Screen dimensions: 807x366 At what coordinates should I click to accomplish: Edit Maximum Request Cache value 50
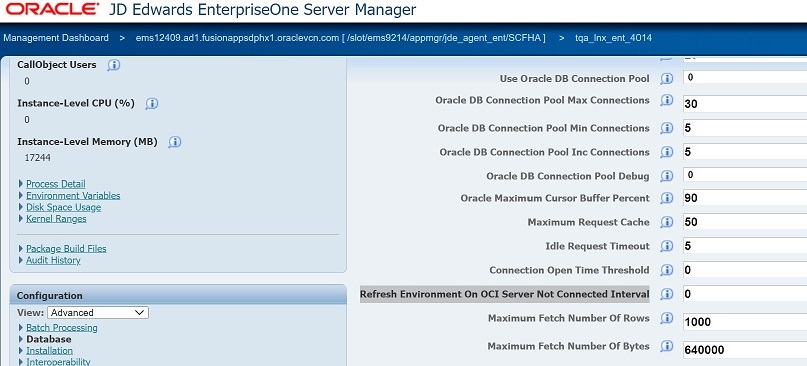coord(745,222)
